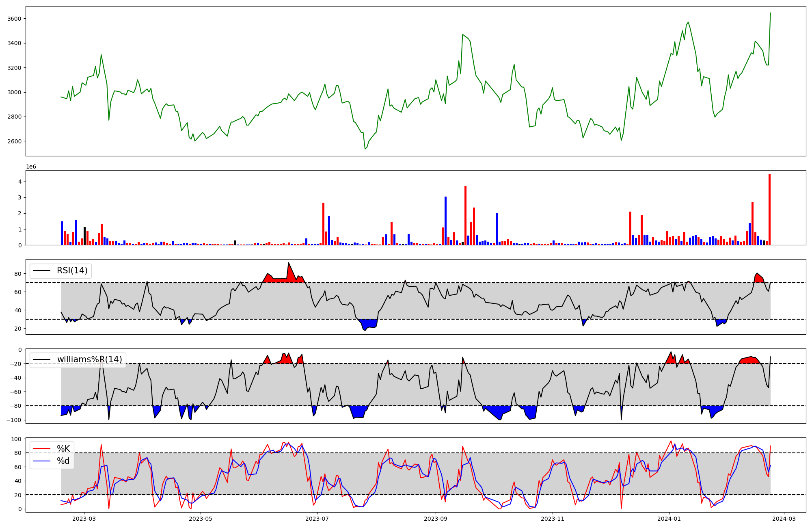Click the 2023-07 date axis label

317,519
